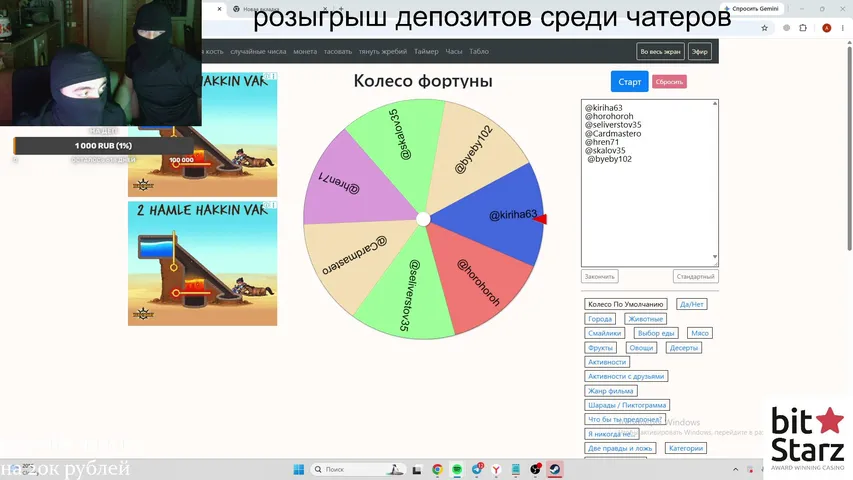Open the случайные числа menu item
This screenshot has height=480, width=853.
[x=258, y=51]
